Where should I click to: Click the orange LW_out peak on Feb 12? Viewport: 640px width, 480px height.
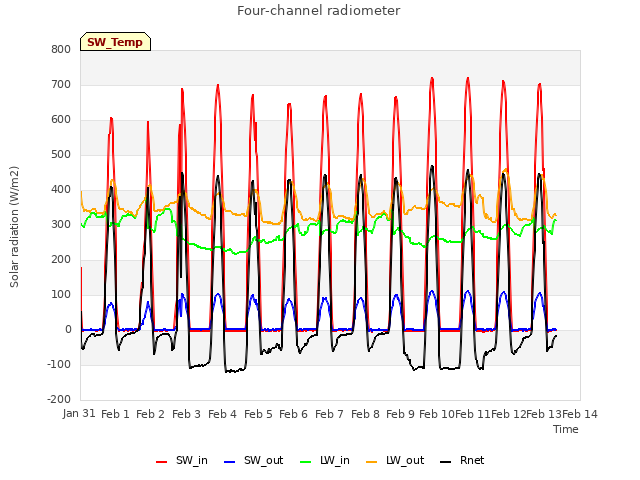506,169
